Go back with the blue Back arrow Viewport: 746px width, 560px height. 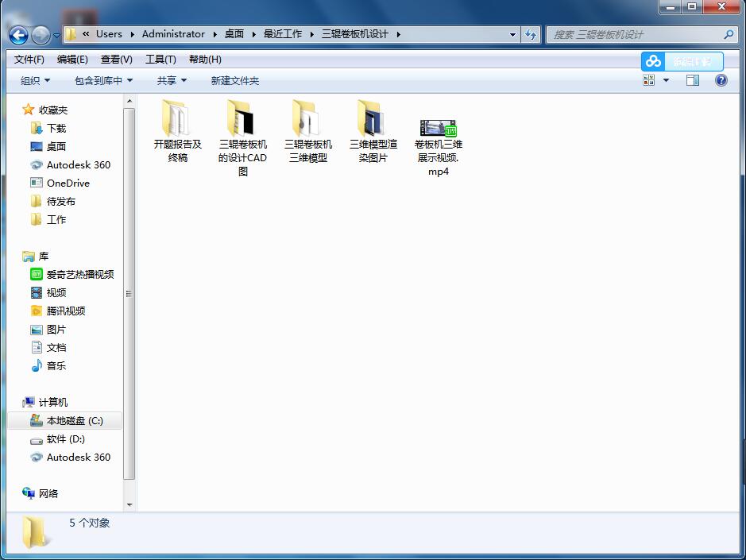coord(18,35)
